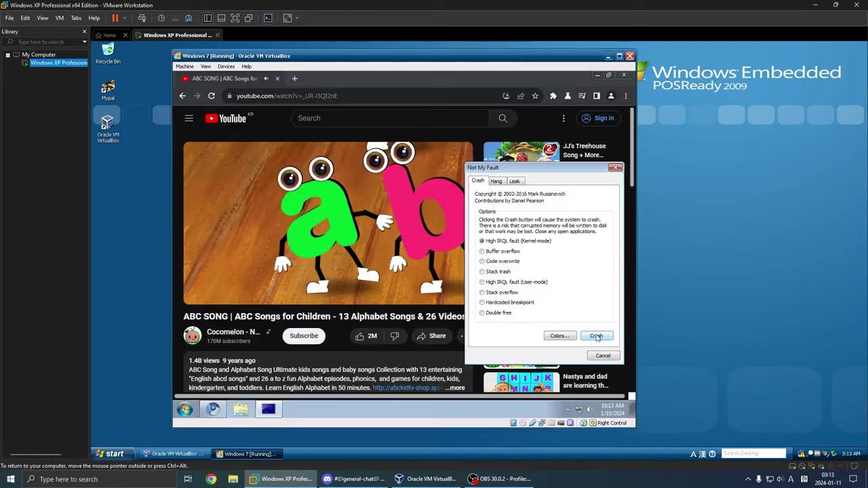Image resolution: width=868 pixels, height=488 pixels.
Task: Open VMware snapshot manager icon
Action: click(x=189, y=18)
